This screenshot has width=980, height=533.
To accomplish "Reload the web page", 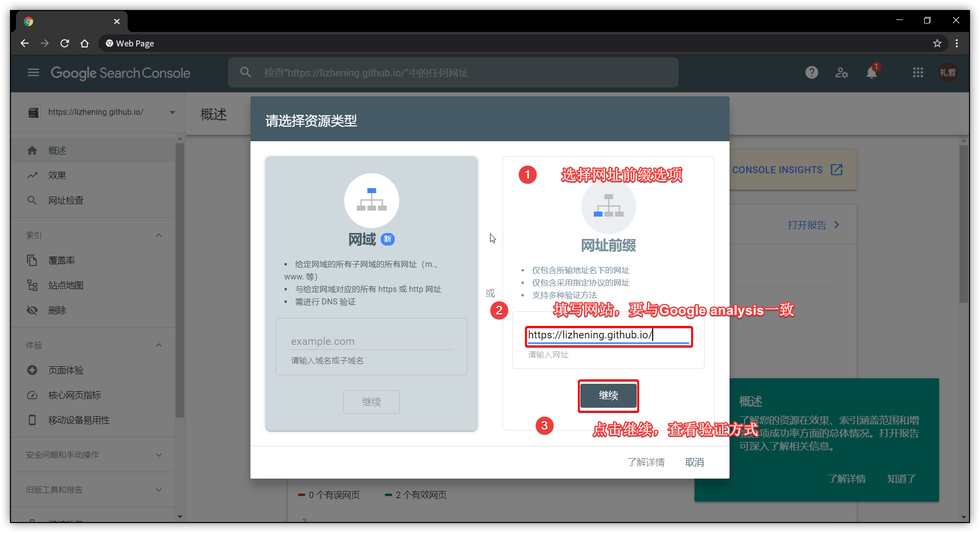I will tap(64, 43).
